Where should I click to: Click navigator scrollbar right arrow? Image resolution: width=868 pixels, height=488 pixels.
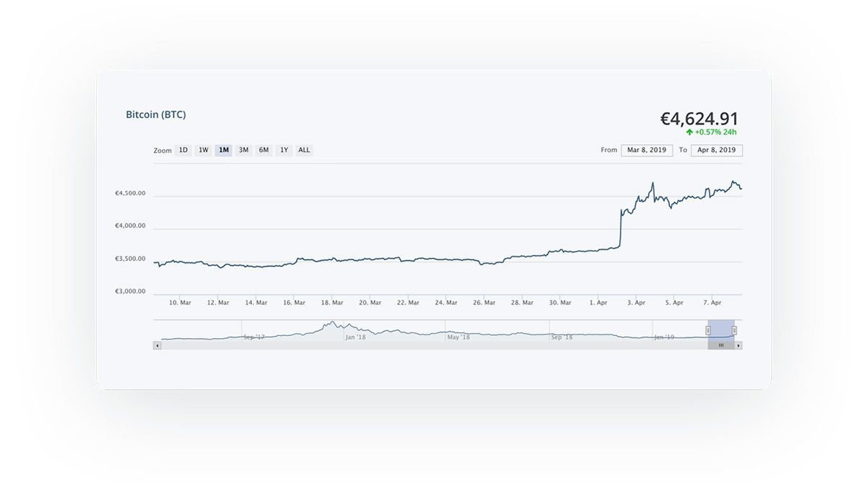tap(739, 346)
